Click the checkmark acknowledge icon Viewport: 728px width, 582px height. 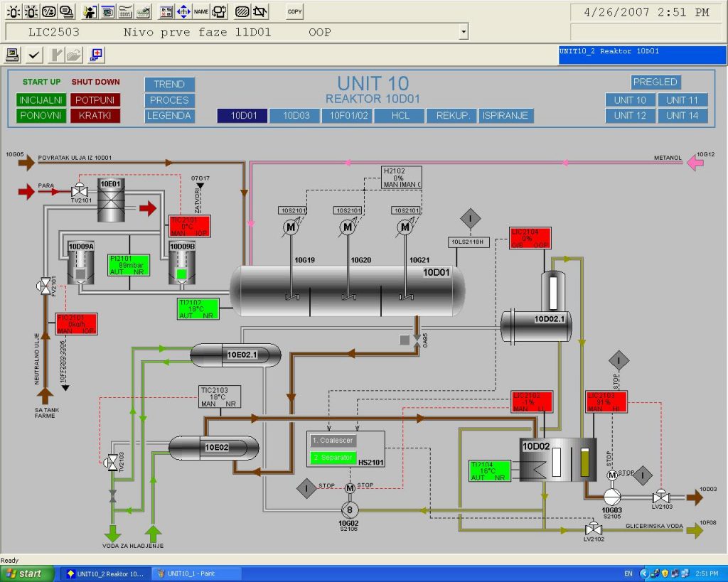[x=34, y=55]
